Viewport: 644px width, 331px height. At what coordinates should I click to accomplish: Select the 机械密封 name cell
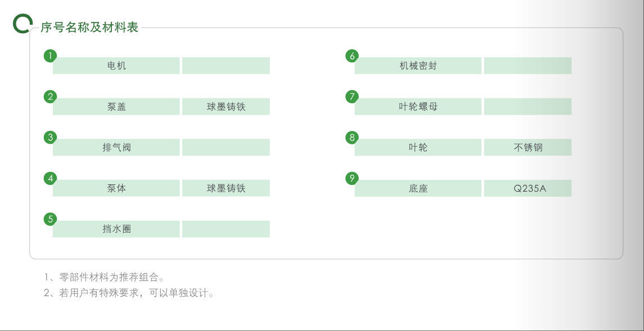pos(418,66)
